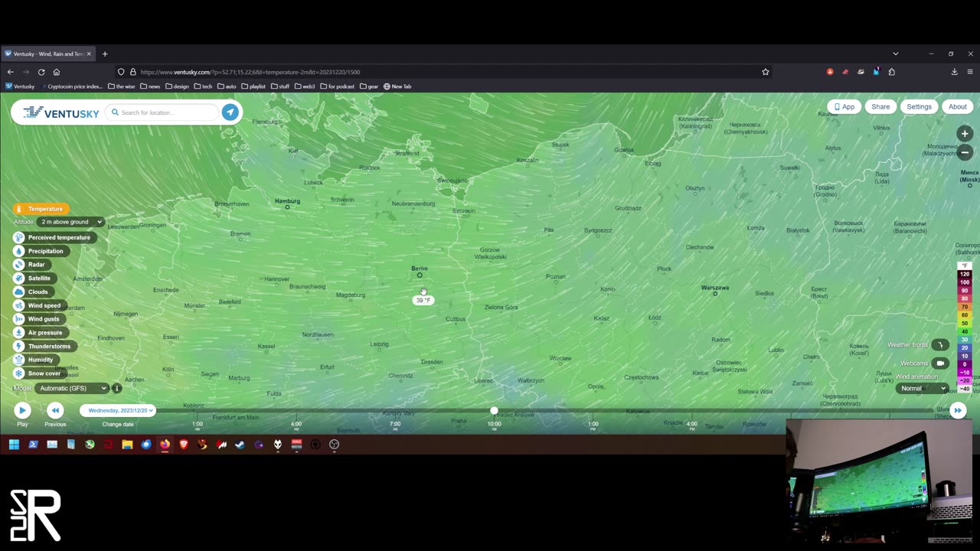Viewport: 980px width, 551px height.
Task: Reload the page
Action: tap(41, 72)
